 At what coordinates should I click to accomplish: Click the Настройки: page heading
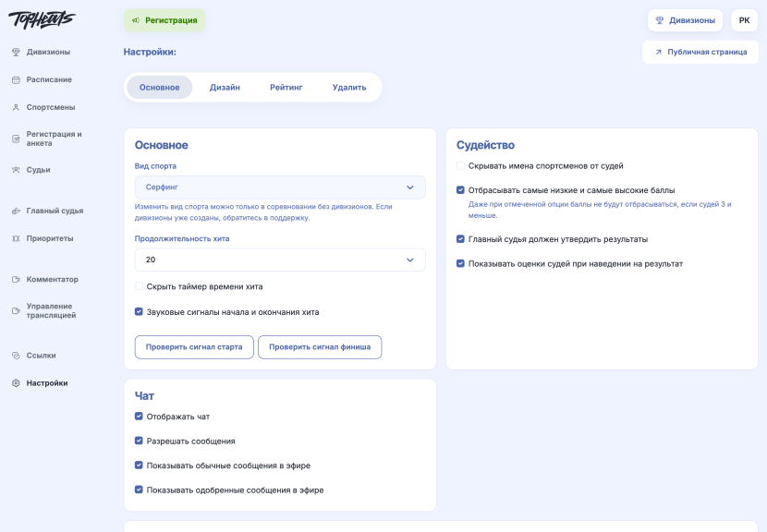point(150,52)
